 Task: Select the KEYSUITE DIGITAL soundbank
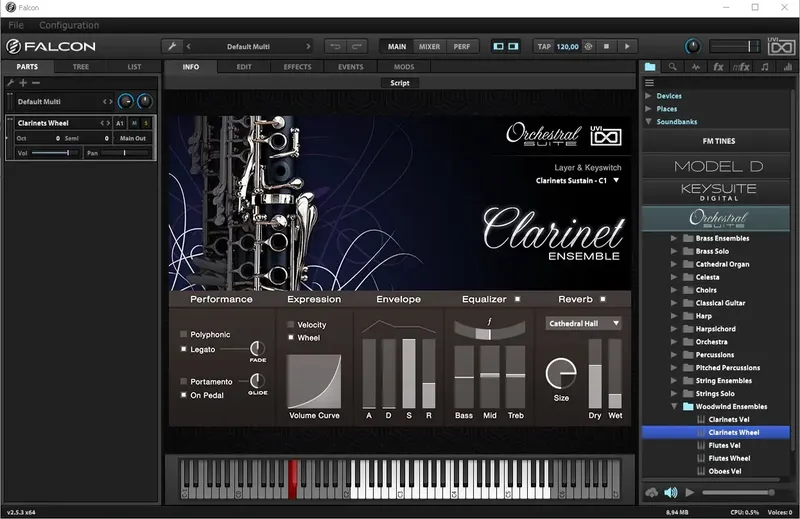[718, 192]
